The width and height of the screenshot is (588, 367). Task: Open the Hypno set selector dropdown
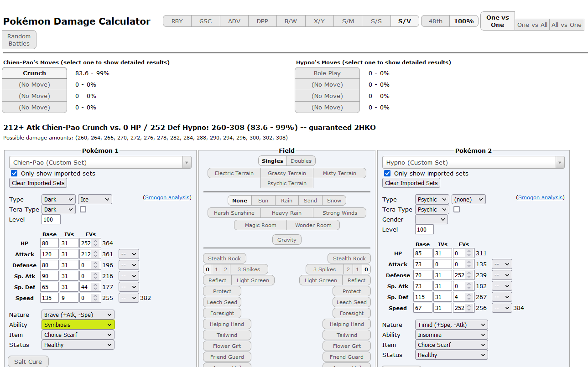click(474, 162)
